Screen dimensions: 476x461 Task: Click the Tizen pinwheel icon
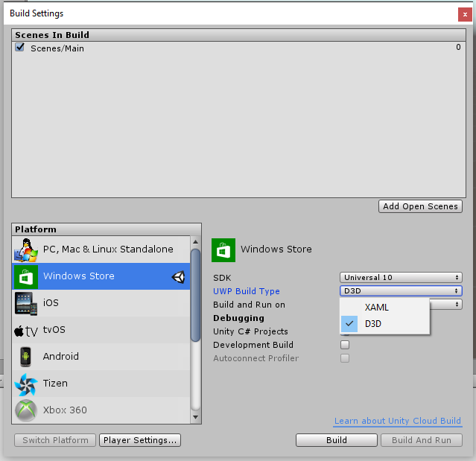(26, 384)
